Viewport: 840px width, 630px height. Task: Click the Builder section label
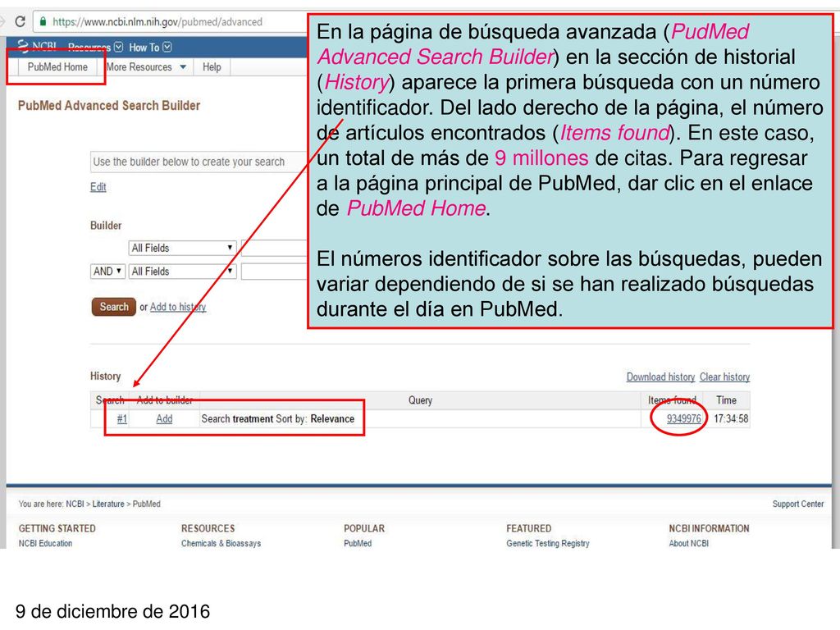[106, 226]
